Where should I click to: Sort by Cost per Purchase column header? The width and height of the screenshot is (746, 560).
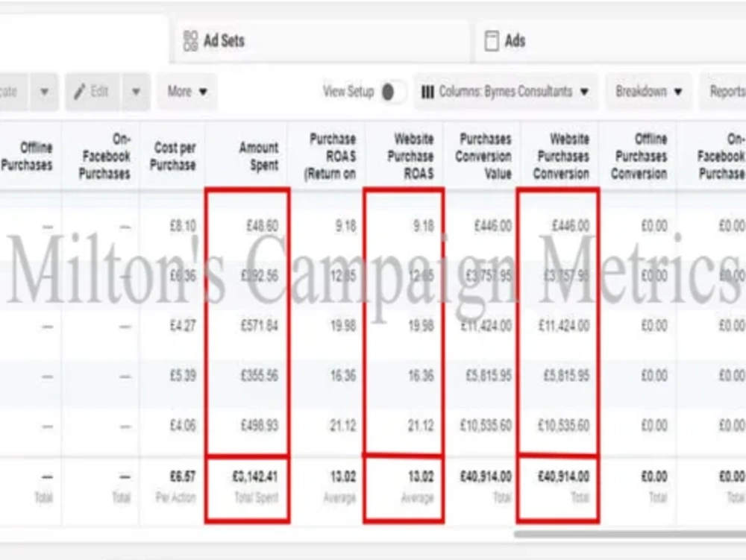click(x=173, y=157)
